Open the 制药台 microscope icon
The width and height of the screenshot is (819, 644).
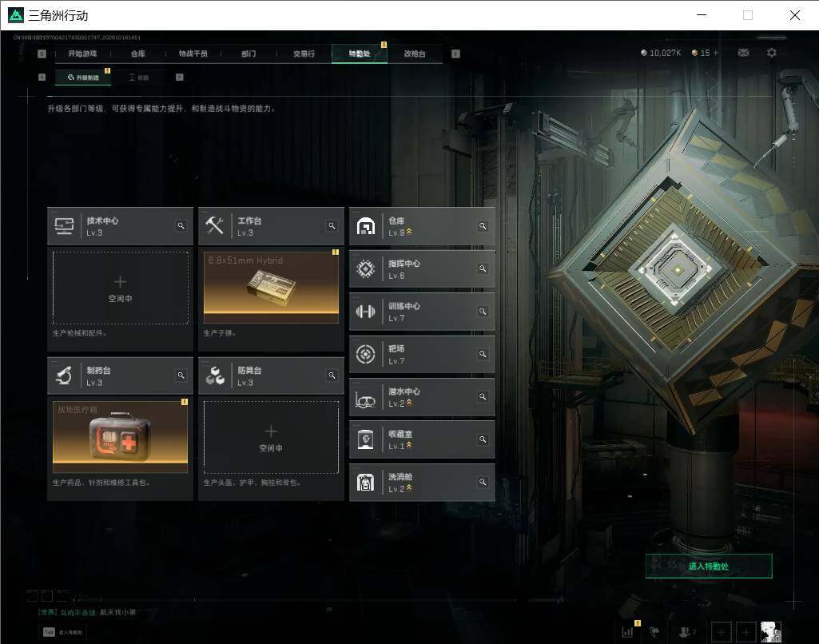click(64, 376)
